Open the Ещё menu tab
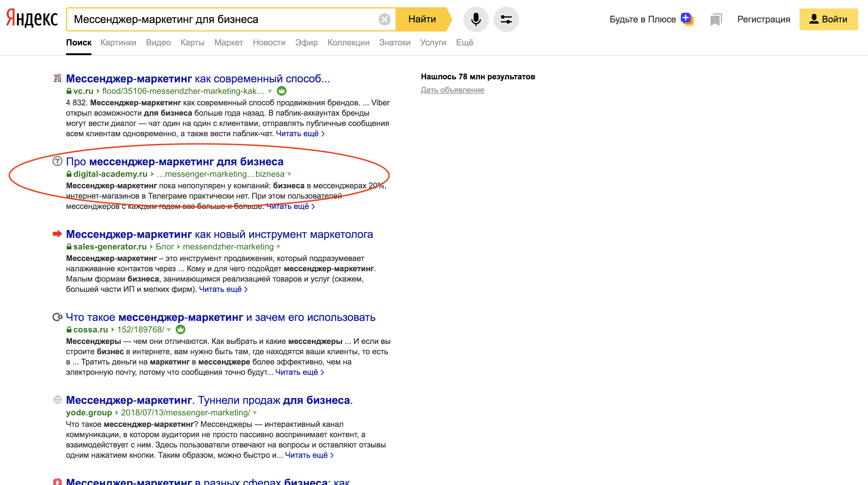This screenshot has width=868, height=485. coord(464,42)
